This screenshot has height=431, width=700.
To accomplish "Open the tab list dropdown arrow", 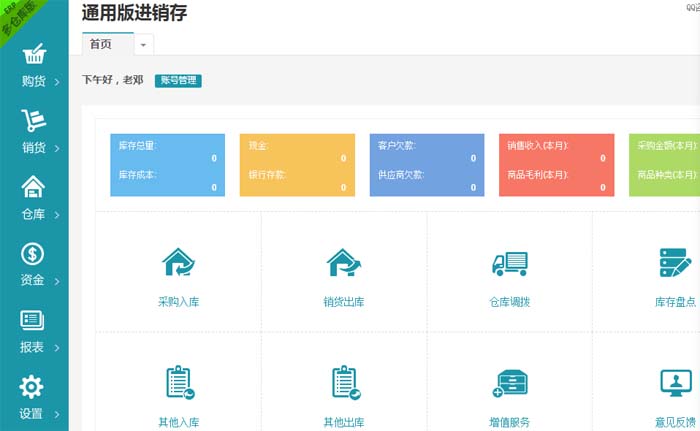I will 143,45.
